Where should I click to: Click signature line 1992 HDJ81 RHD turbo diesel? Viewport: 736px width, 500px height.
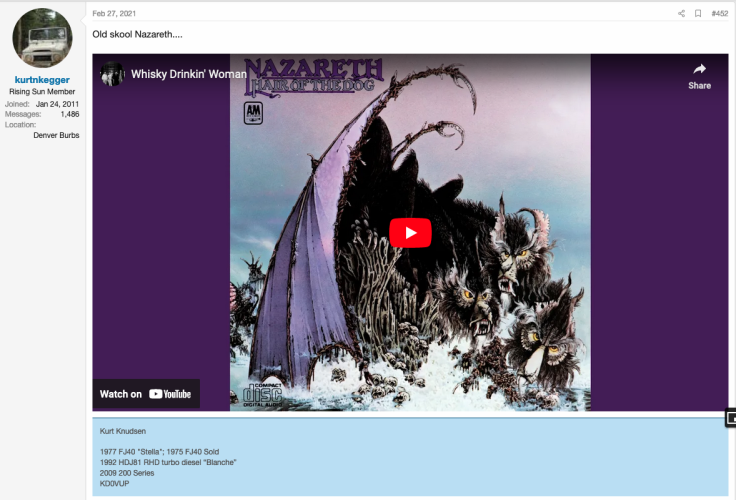point(168,462)
